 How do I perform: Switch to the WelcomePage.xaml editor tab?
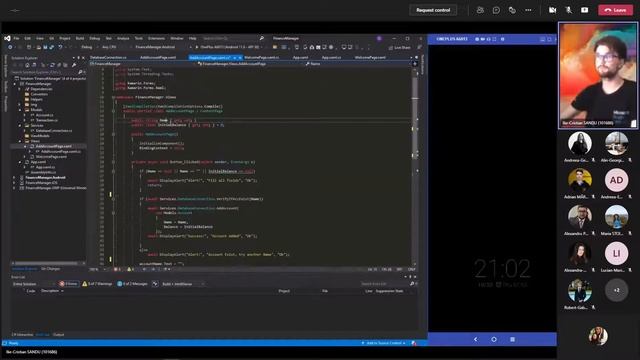coord(370,58)
